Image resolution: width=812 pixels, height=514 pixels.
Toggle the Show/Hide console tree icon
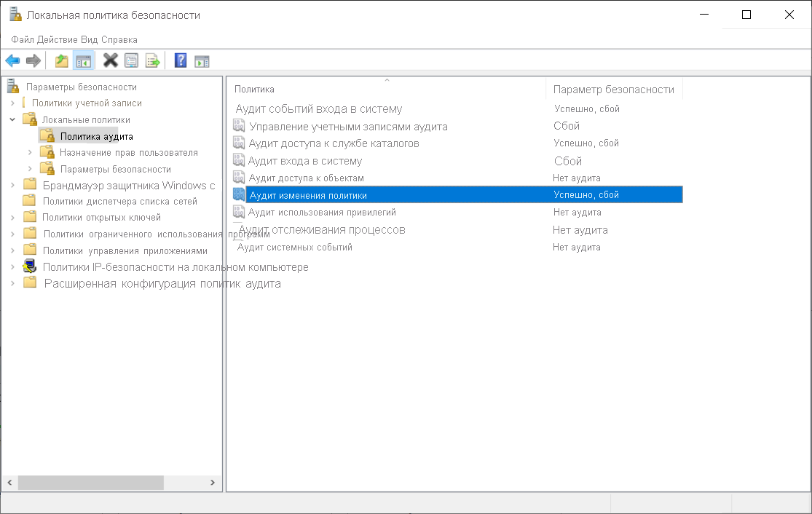(83, 61)
